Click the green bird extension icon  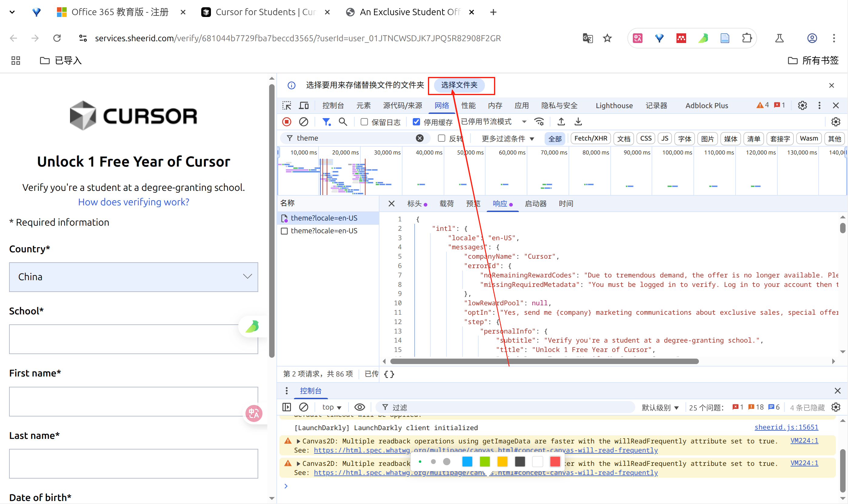tap(703, 38)
